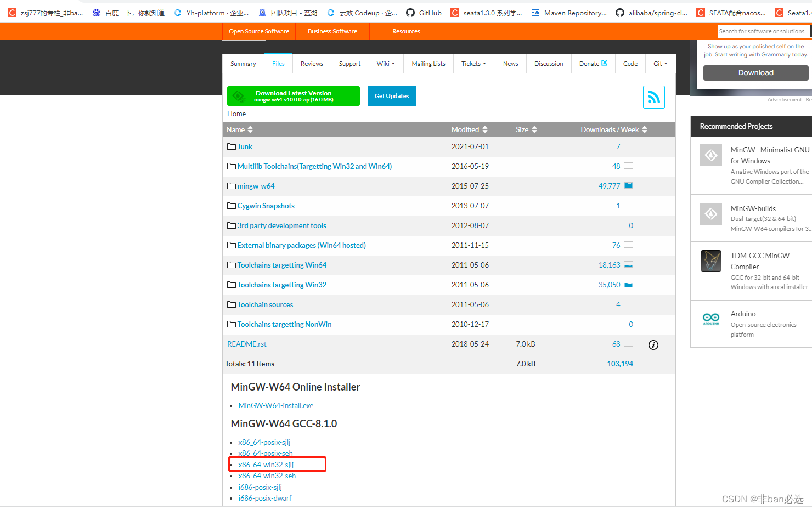Click the mingw-w64 folder icon

(232, 186)
